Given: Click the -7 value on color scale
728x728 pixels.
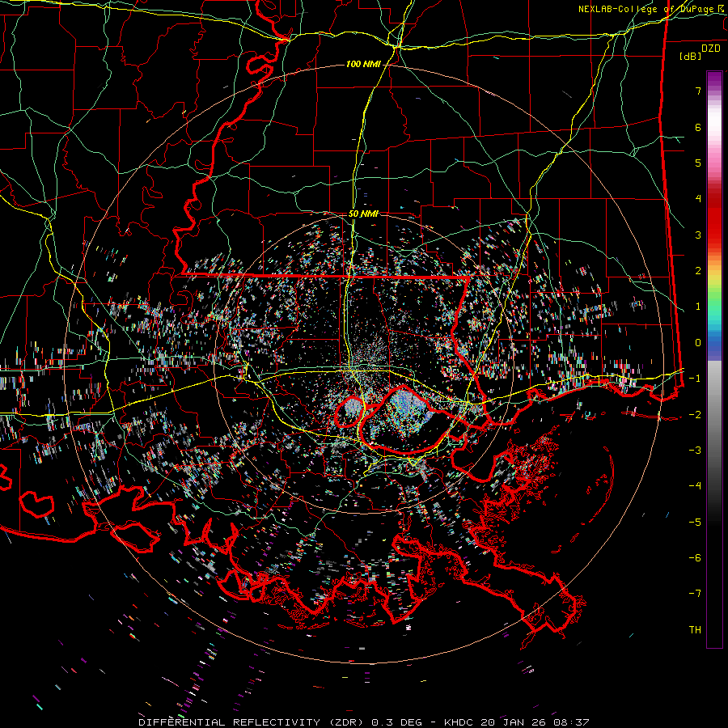Looking at the screenshot, I should 695,594.
